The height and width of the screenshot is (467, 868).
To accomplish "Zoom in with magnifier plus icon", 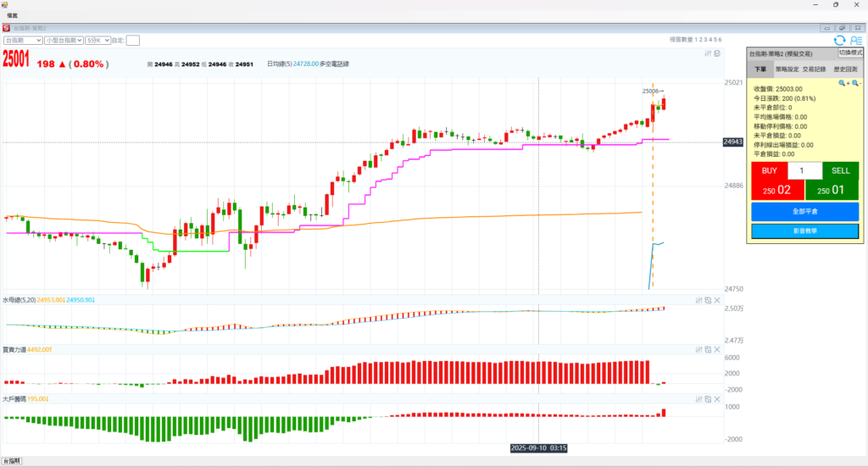I will 843,83.
